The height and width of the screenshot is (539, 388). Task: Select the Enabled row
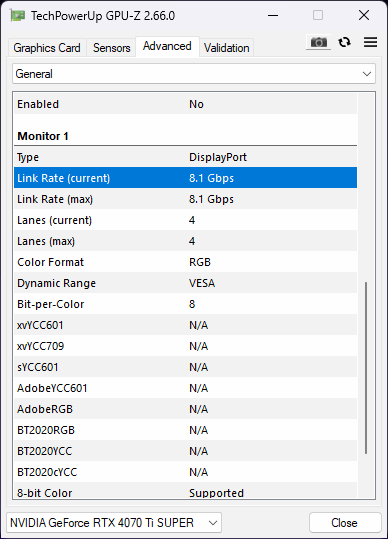coord(186,104)
